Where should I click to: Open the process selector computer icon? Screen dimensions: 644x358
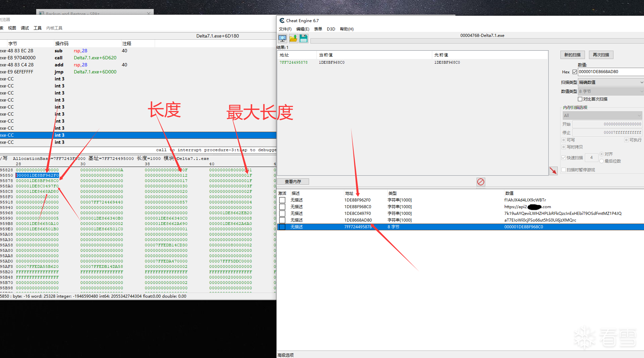pos(283,38)
